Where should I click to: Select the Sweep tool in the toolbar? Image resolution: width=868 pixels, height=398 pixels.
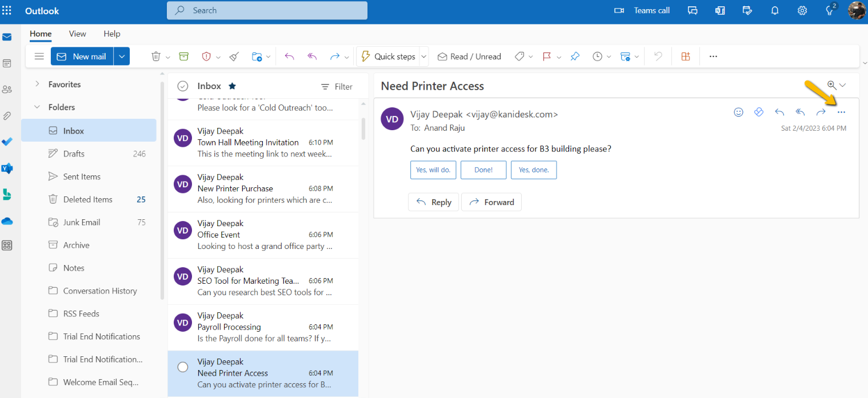[233, 56]
